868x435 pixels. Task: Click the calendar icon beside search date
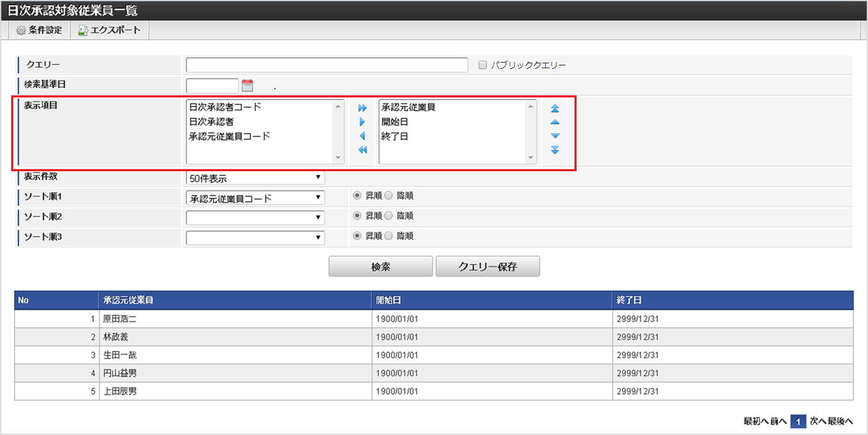click(x=248, y=86)
